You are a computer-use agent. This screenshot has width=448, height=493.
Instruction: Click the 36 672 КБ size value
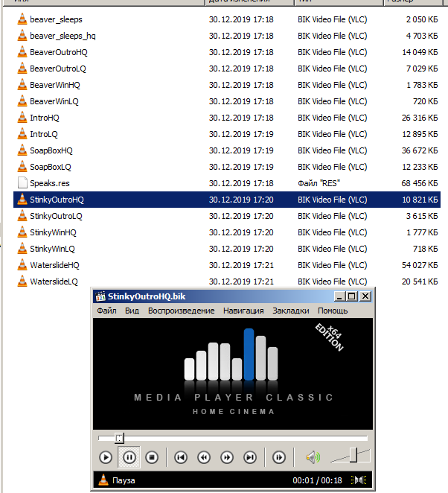pos(420,150)
